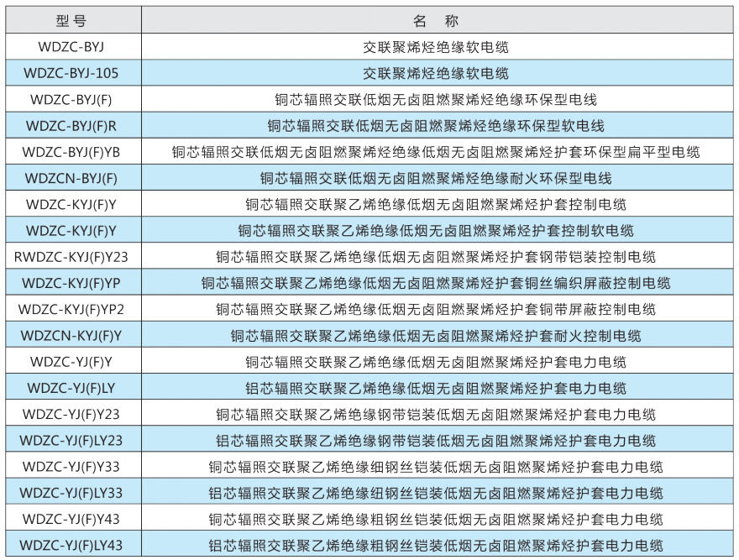Select the WDZC-BYJ-105 model cell
The height and width of the screenshot is (560, 739).
tap(71, 73)
